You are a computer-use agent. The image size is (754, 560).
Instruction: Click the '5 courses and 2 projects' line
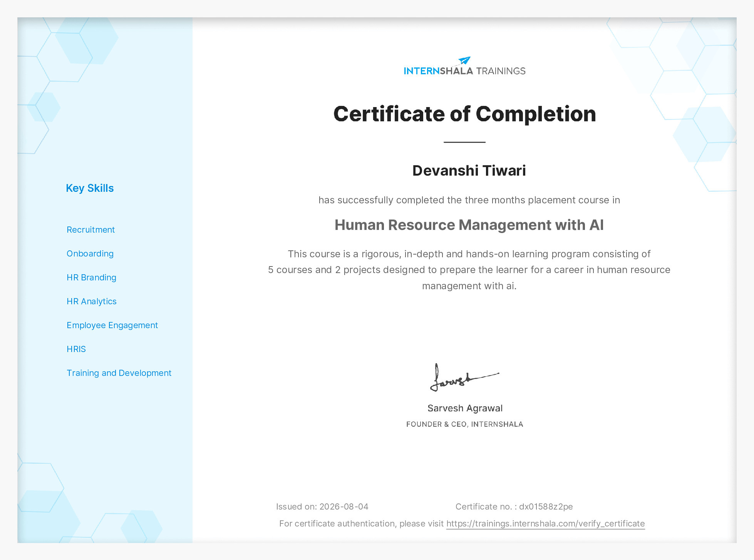469,270
